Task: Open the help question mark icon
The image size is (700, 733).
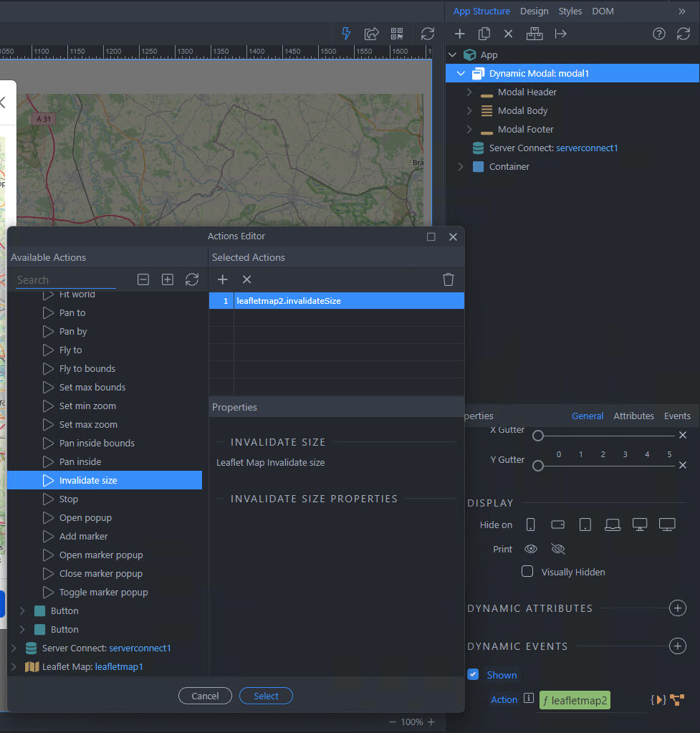Action: click(659, 34)
